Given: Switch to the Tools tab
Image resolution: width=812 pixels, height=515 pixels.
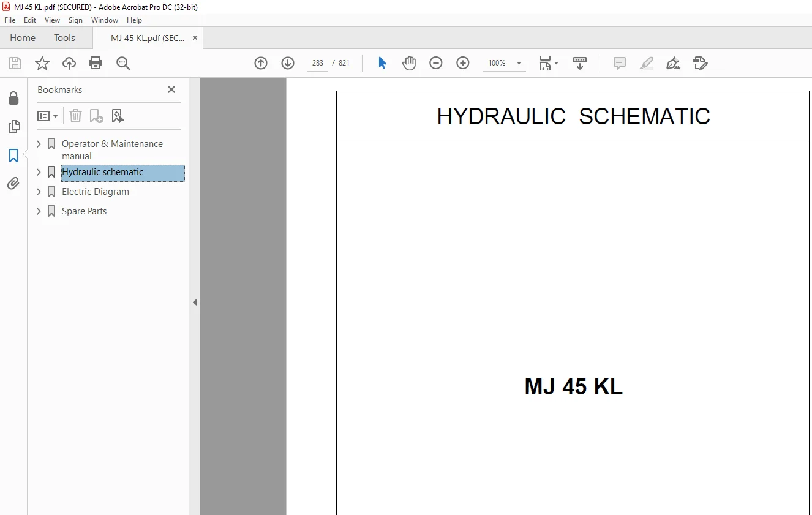Looking at the screenshot, I should coord(64,38).
